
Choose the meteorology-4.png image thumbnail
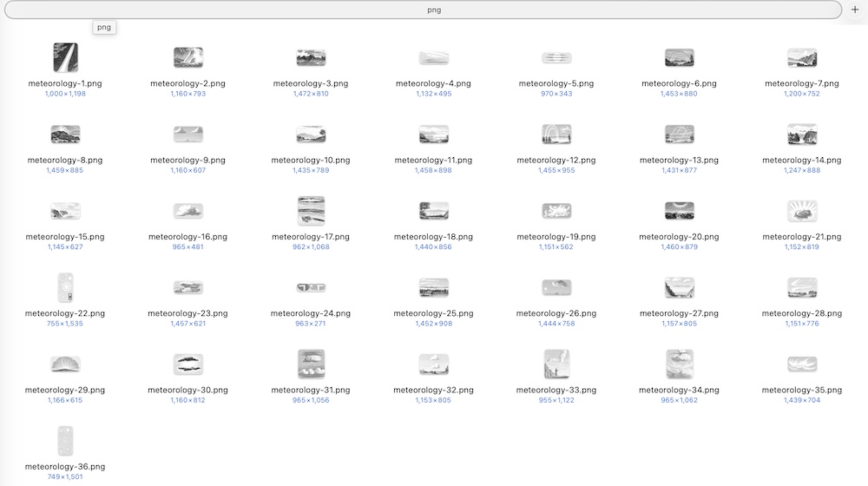[433, 57]
